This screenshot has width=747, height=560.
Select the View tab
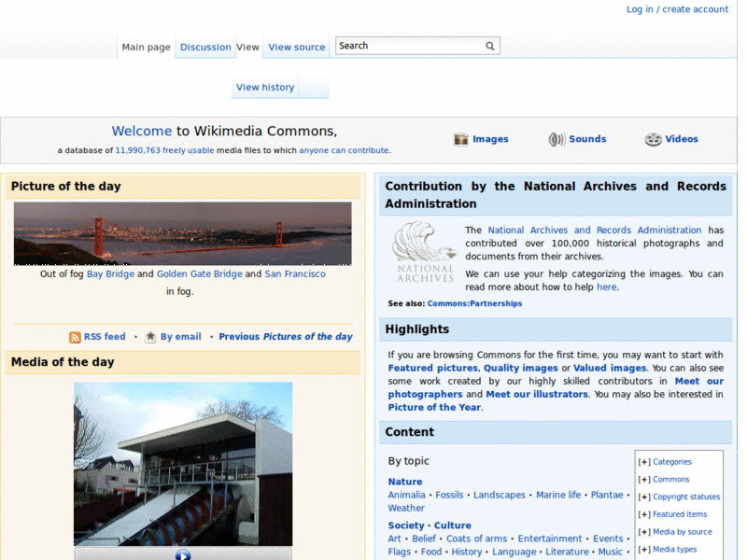tap(247, 48)
